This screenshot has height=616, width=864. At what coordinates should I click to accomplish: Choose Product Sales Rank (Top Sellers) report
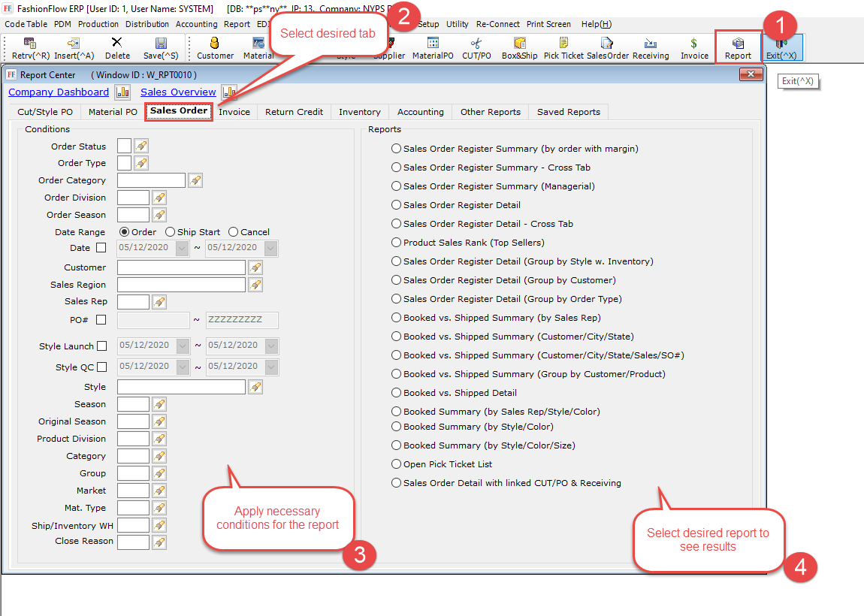(396, 243)
